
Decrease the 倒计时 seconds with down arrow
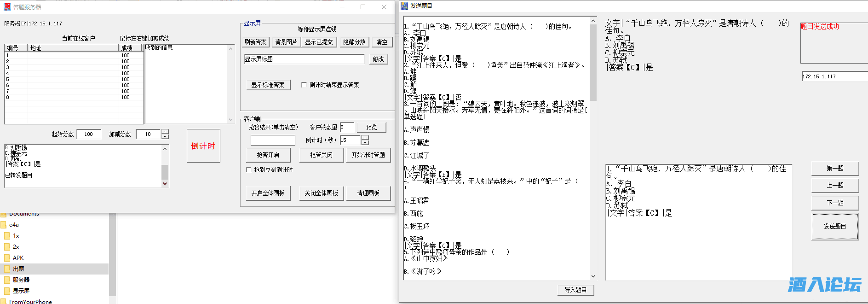coord(365,143)
